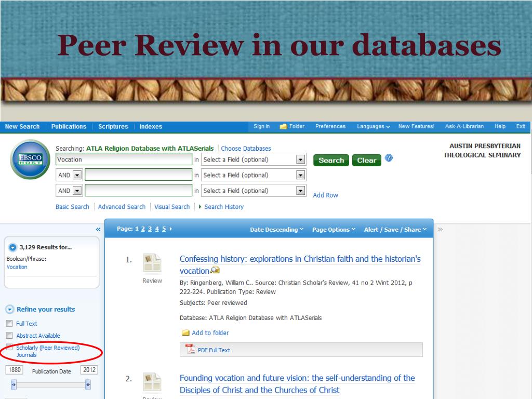
Task: Open Preferences
Action: (x=330, y=126)
